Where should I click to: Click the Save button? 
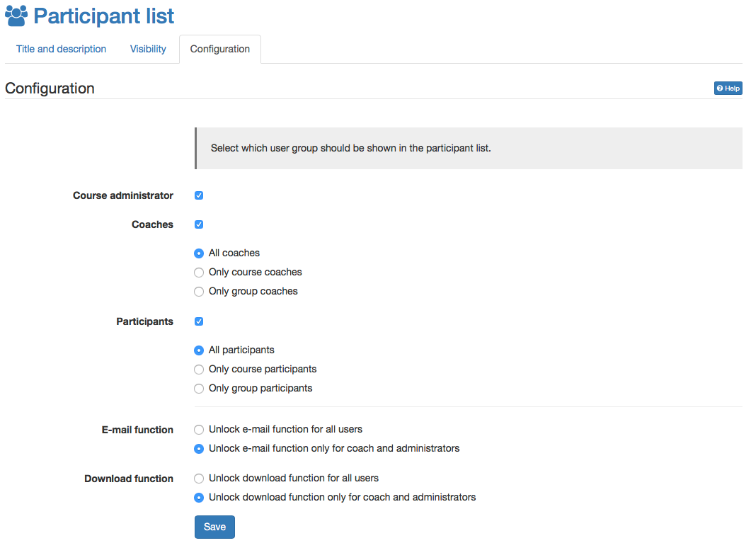coord(214,527)
